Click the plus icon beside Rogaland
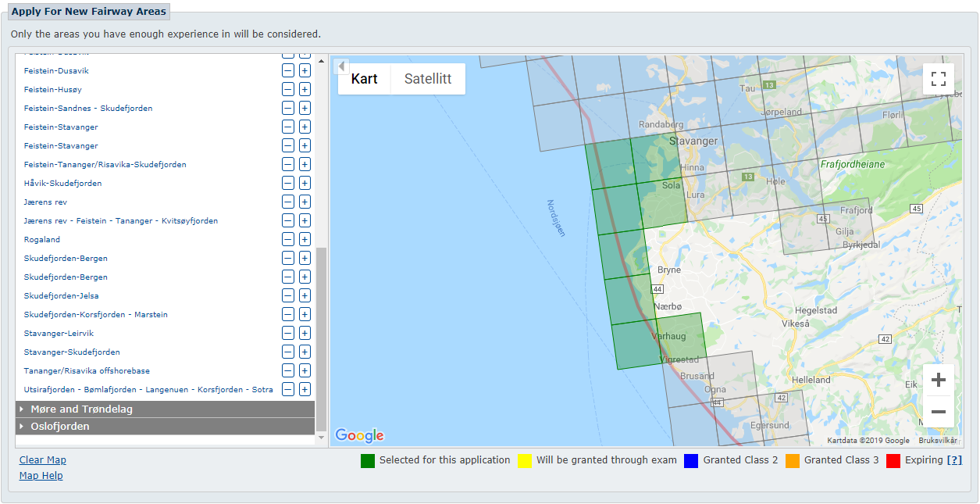 305,239
